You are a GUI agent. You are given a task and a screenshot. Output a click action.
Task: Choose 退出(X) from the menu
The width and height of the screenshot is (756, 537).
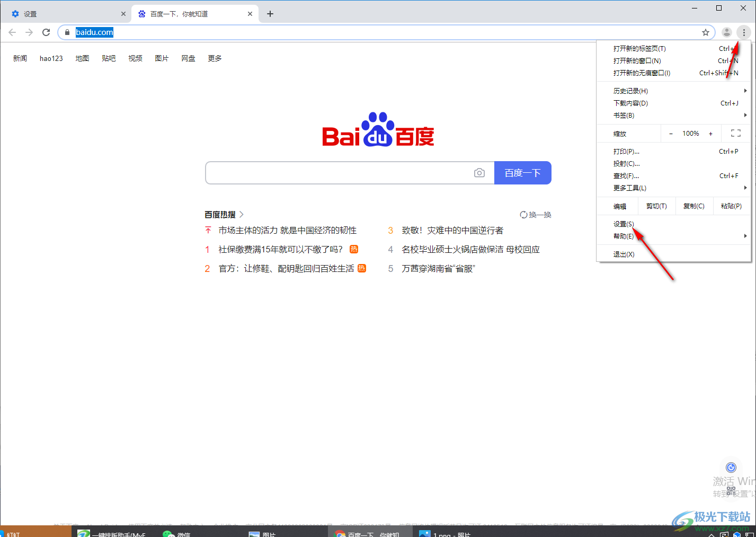pyautogui.click(x=674, y=254)
